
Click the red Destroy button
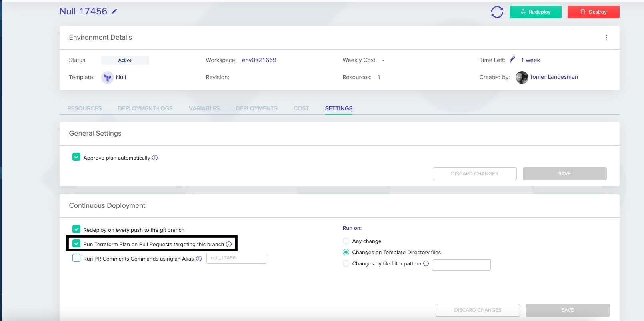(593, 12)
